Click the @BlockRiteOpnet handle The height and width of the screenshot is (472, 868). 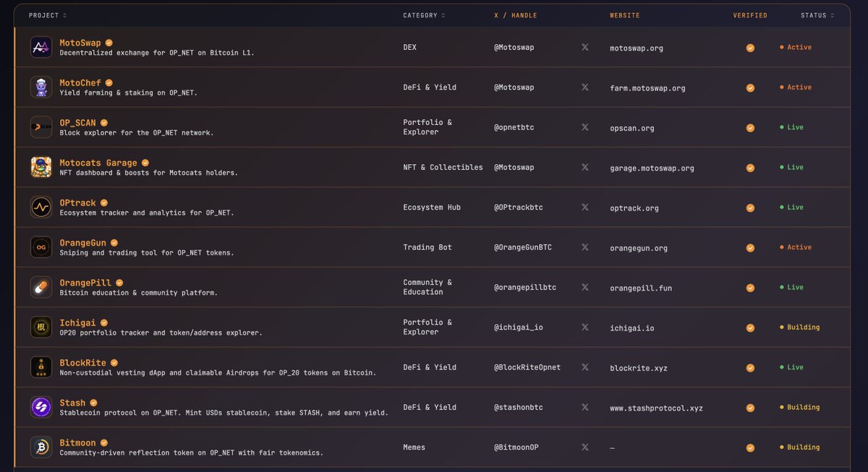pos(527,367)
